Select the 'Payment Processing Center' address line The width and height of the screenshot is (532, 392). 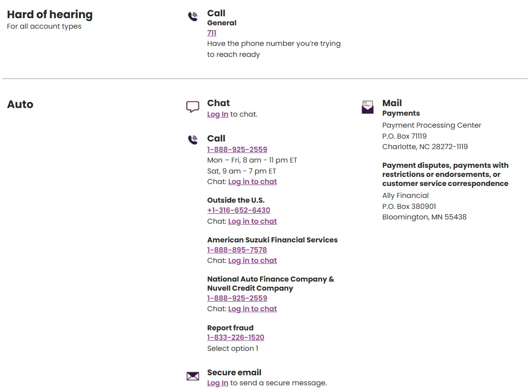[x=432, y=125]
